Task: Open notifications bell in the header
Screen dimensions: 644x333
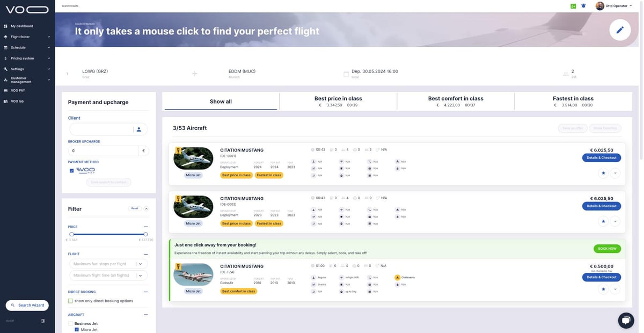Action: [x=583, y=6]
